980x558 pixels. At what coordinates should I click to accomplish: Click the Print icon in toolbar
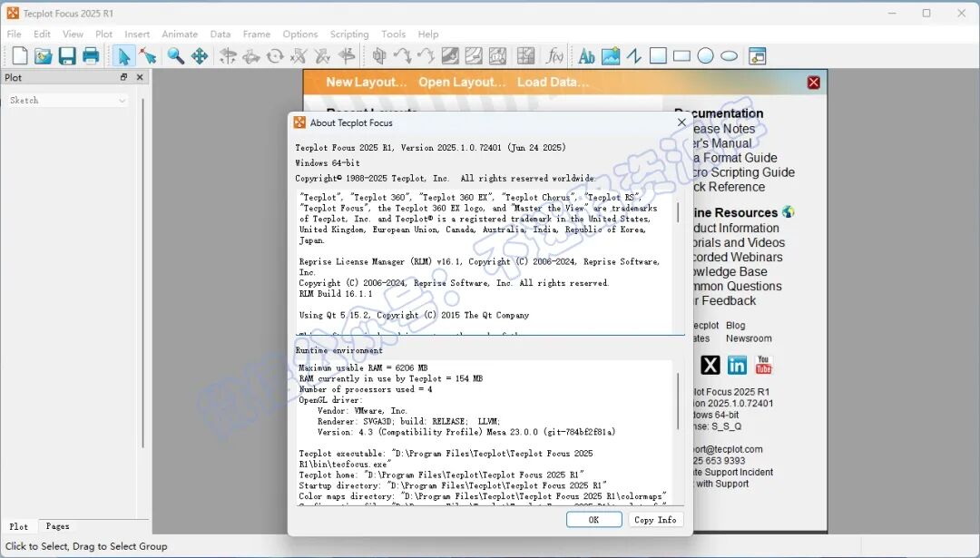coord(91,56)
